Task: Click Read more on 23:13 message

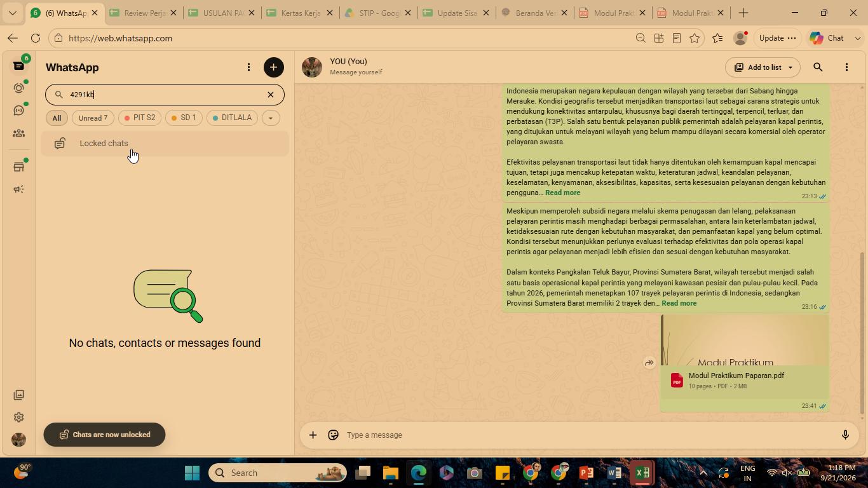Action: [x=562, y=193]
